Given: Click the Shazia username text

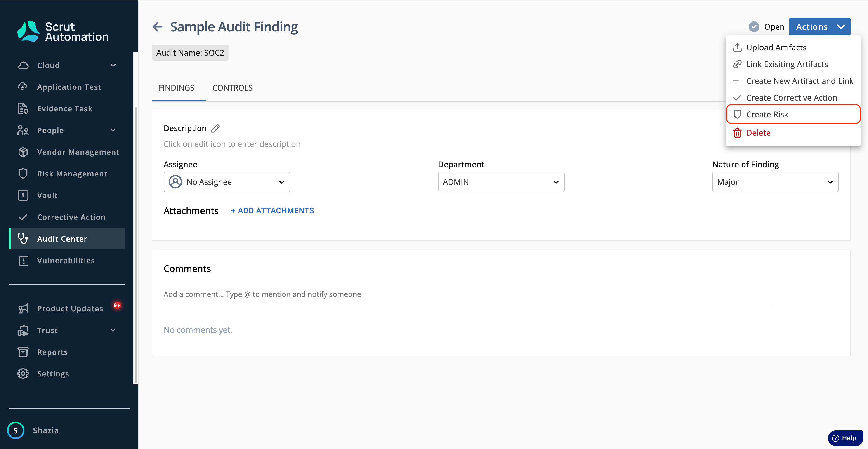Looking at the screenshot, I should (x=45, y=430).
